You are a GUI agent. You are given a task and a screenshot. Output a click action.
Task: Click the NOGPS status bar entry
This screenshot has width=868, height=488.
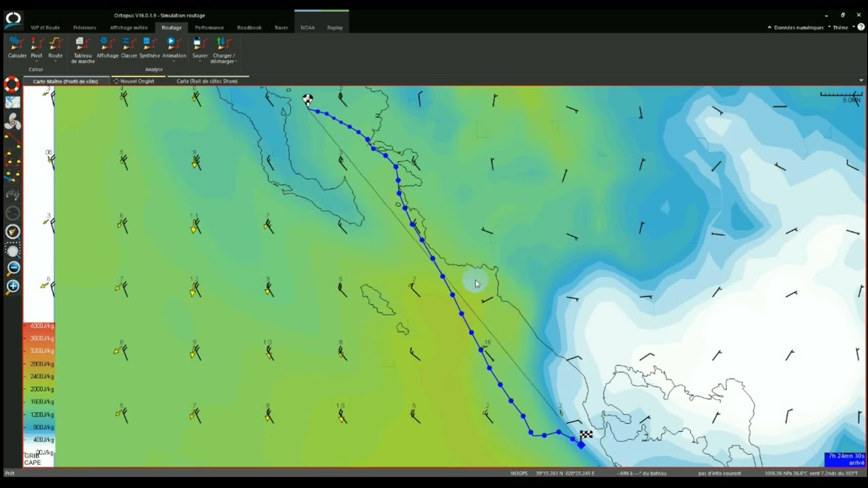[x=519, y=473]
